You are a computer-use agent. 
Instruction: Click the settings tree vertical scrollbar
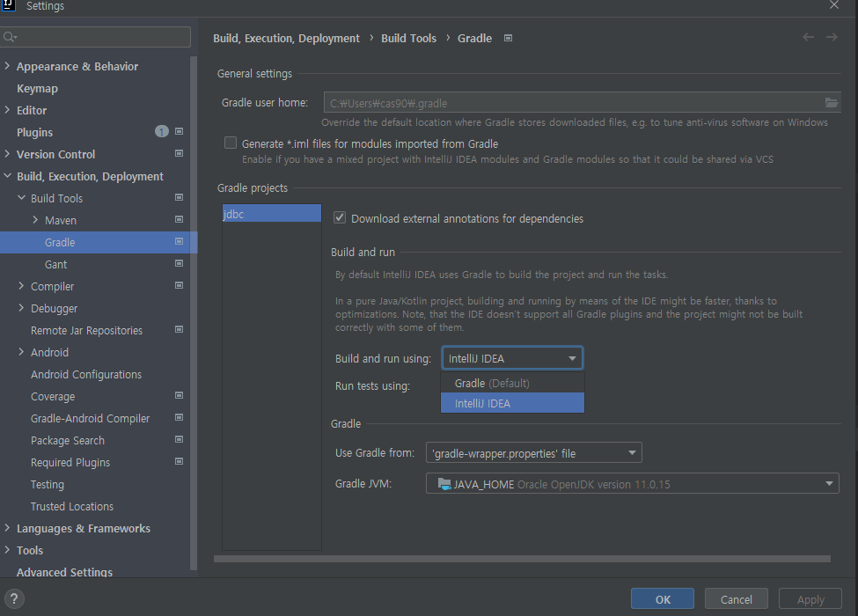pyautogui.click(x=193, y=313)
